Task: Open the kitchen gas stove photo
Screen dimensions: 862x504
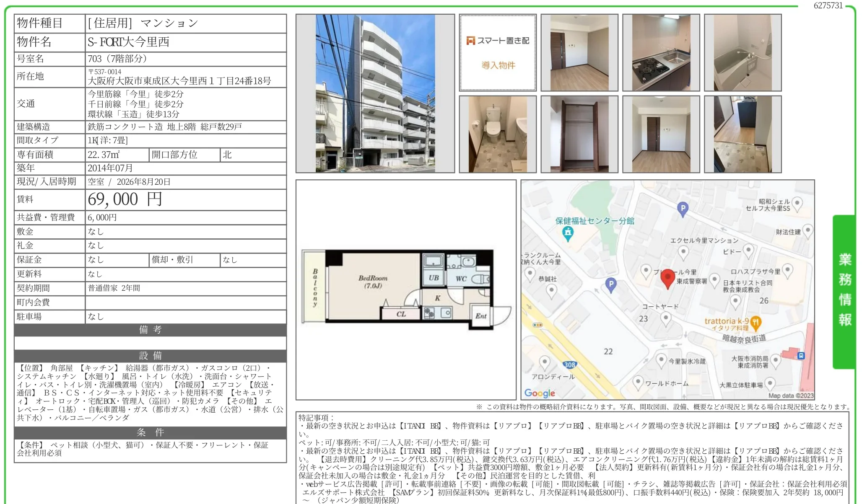Action: [661, 52]
